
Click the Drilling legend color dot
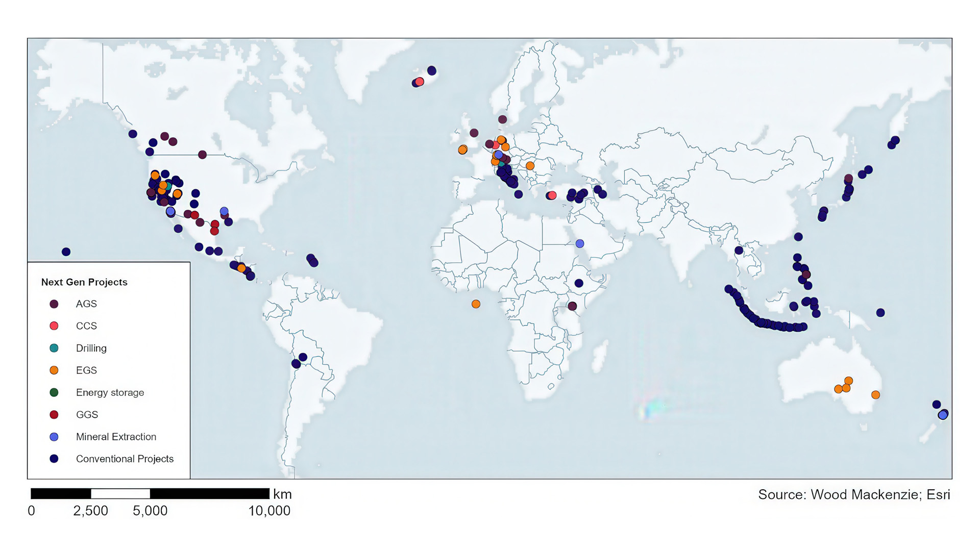point(54,348)
